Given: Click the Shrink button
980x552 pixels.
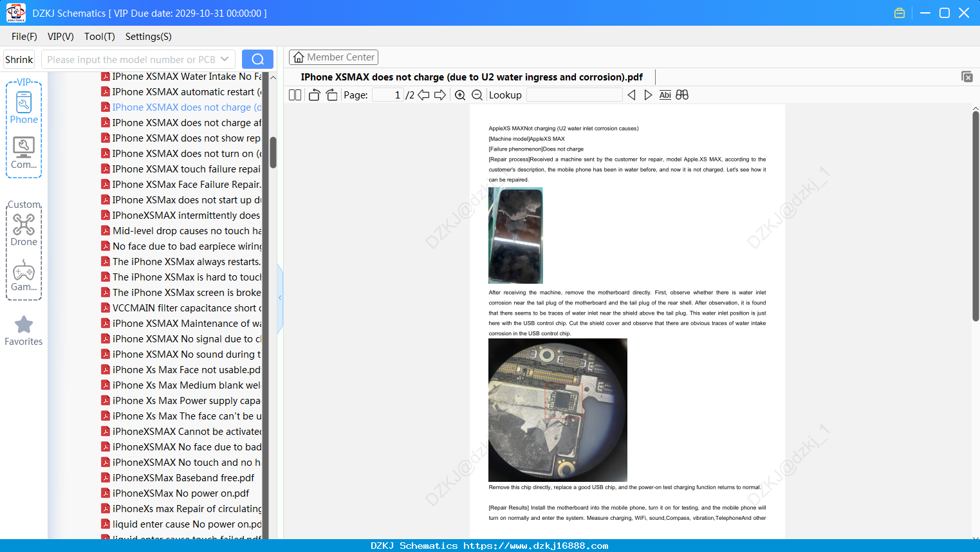Looking at the screenshot, I should (19, 59).
